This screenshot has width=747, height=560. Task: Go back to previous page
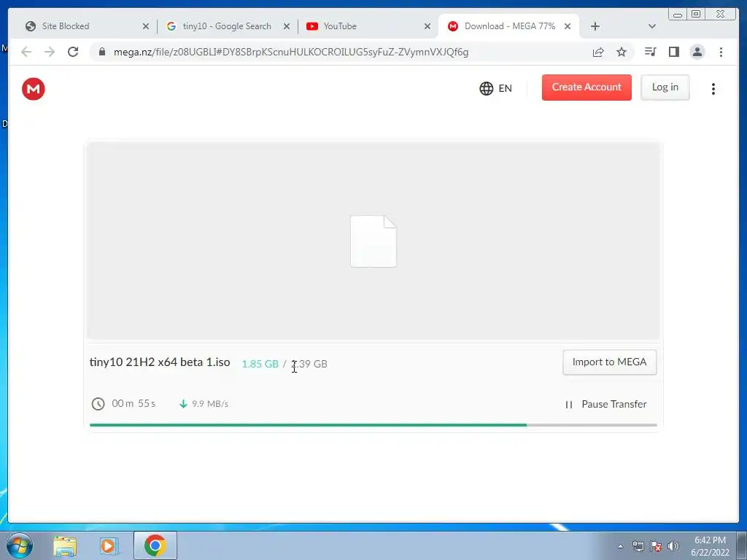click(x=26, y=52)
